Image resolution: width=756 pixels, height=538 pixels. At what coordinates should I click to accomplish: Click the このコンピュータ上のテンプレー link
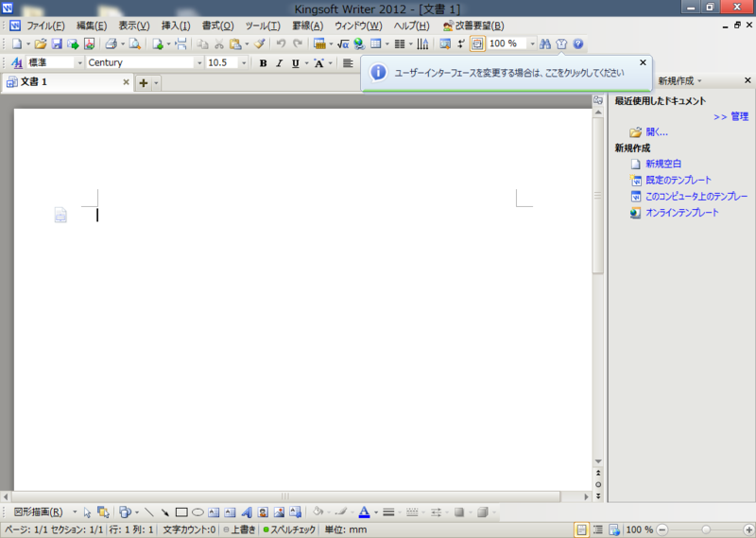click(x=696, y=197)
